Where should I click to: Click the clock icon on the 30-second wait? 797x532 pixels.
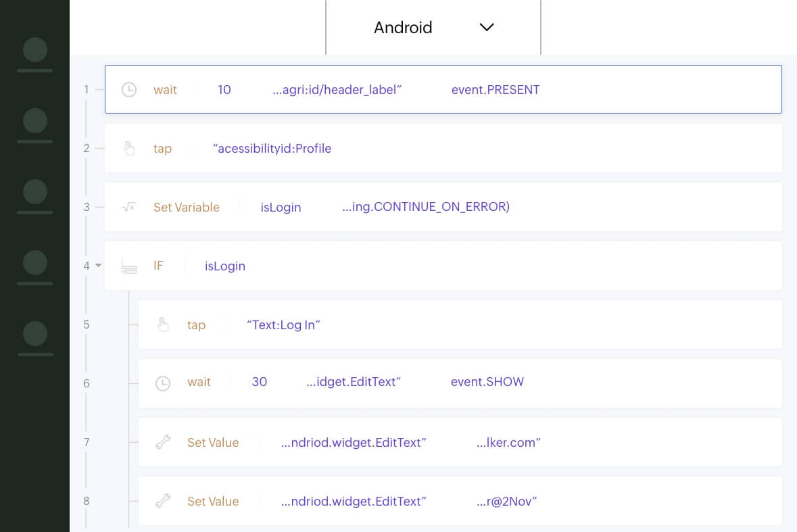point(163,383)
